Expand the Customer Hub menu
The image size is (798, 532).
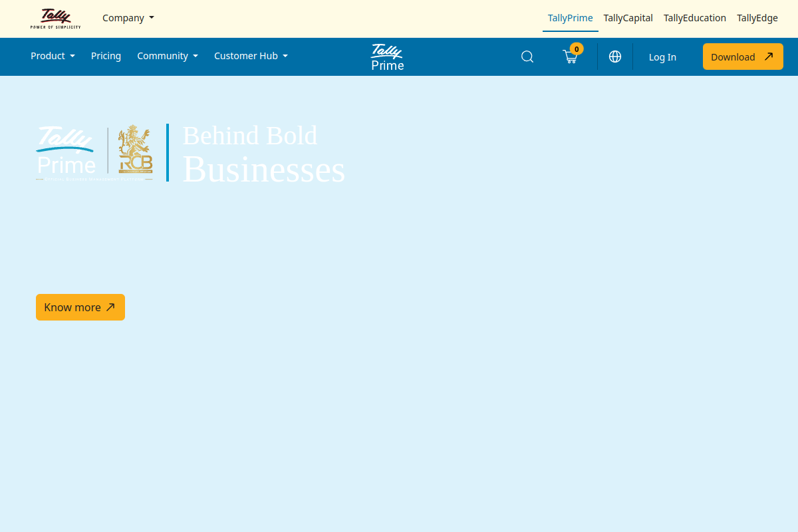tap(251, 56)
